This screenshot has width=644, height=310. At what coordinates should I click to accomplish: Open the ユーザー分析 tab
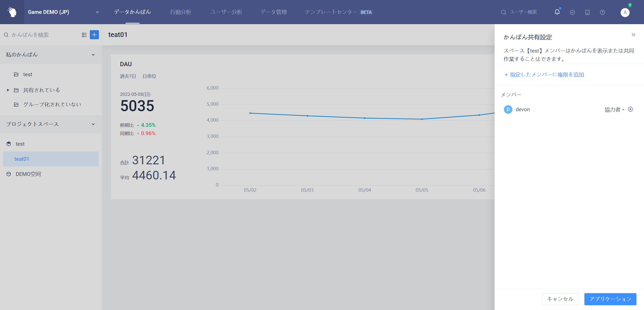coord(226,12)
